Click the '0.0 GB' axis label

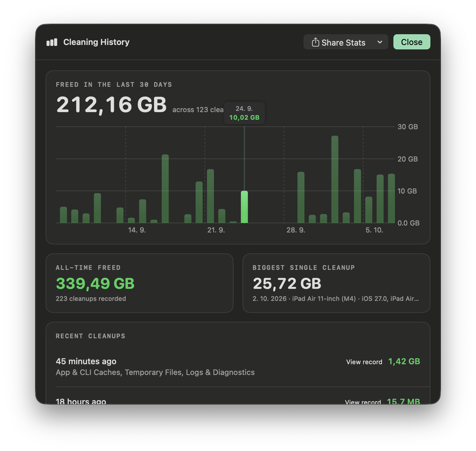409,223
